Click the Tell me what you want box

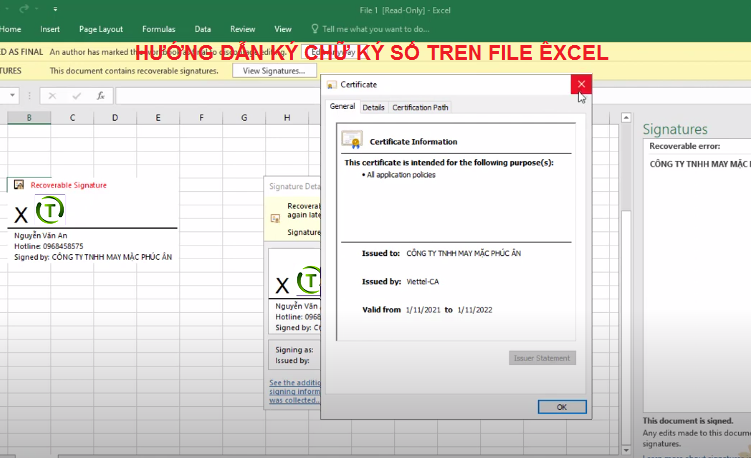[376, 29]
